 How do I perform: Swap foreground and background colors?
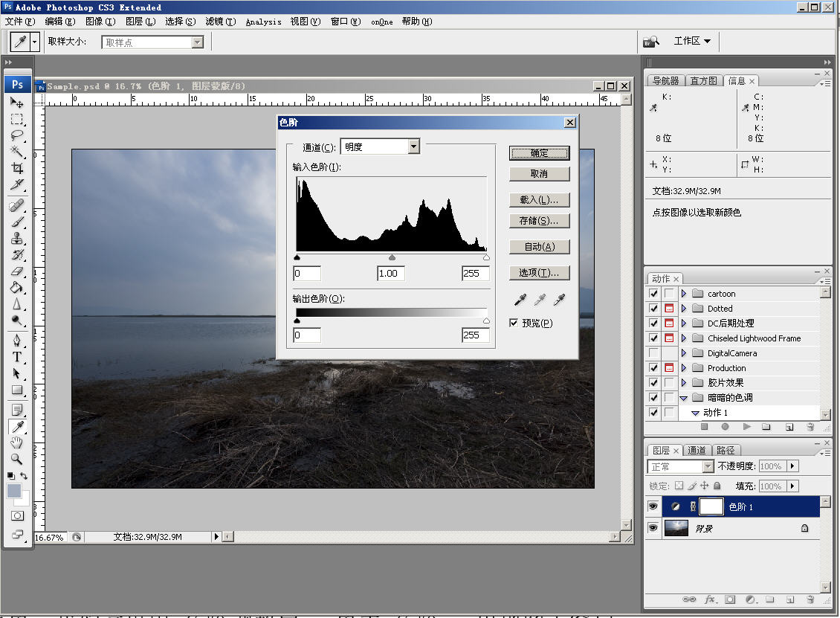coord(24,475)
